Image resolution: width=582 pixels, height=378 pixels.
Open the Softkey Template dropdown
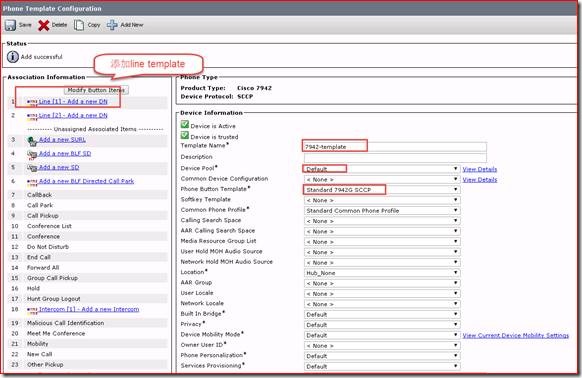coord(382,200)
